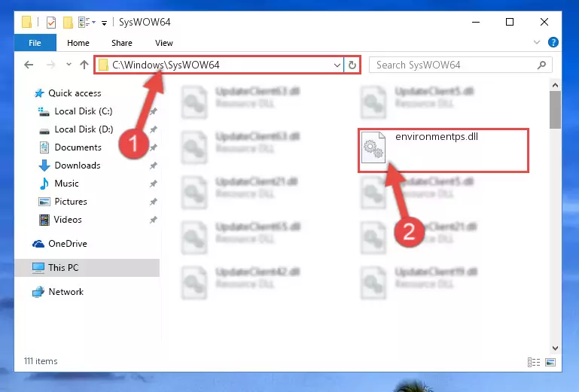
Task: Refresh the SysWOW64 folder view
Action: click(352, 65)
